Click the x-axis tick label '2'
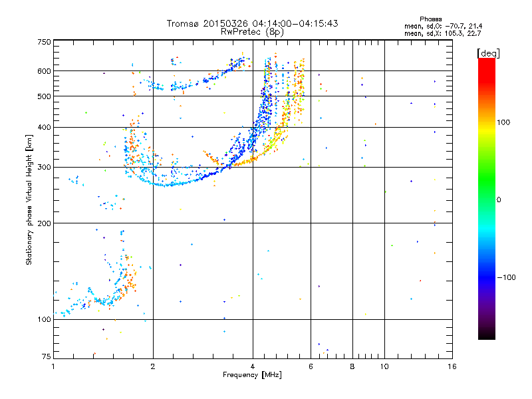Screen dimensions: 532x399 pos(153,366)
